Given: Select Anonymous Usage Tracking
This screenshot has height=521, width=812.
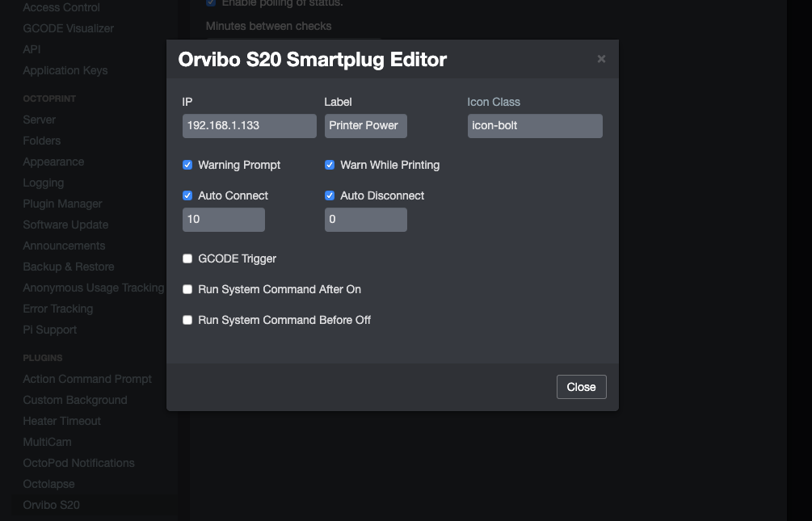Looking at the screenshot, I should (x=94, y=288).
